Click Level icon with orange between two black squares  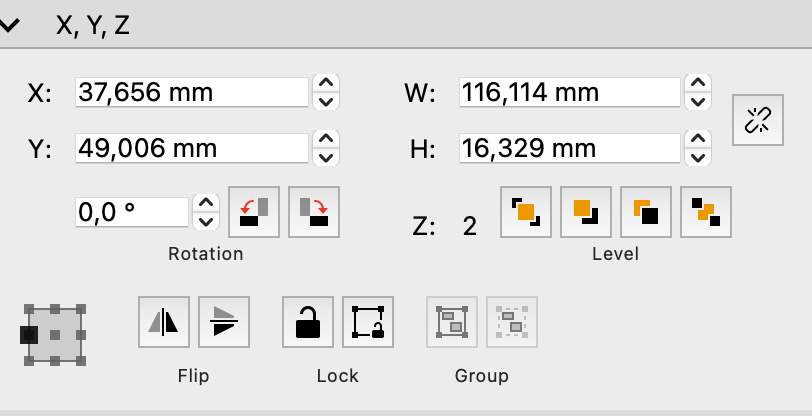705,211
